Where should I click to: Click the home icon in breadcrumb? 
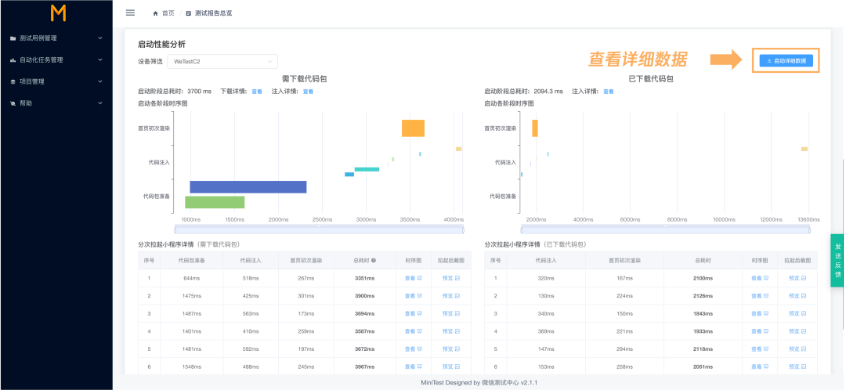coord(156,13)
